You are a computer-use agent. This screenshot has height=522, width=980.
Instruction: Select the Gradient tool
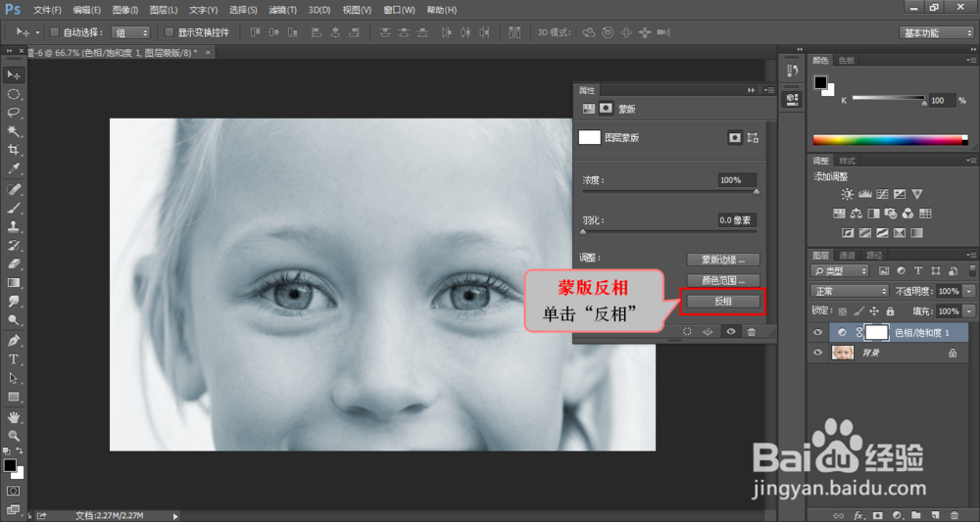[14, 282]
